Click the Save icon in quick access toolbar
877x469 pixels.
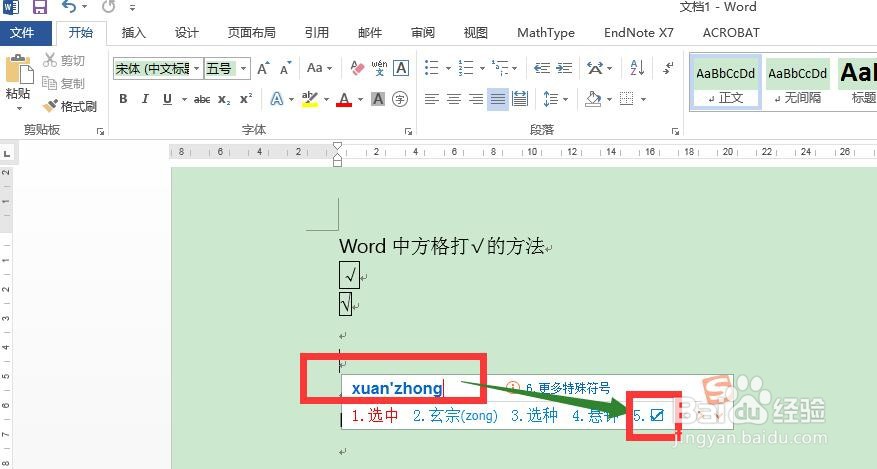tap(39, 7)
